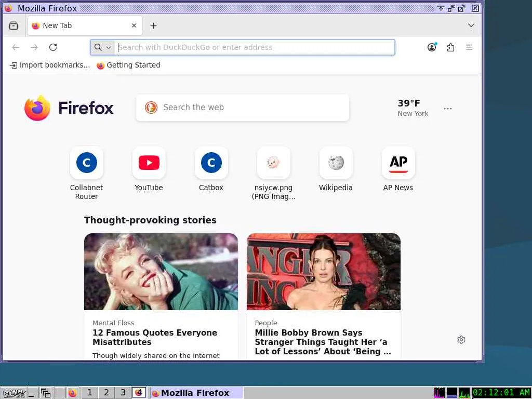This screenshot has width=532, height=399.
Task: Click taskbar show desktop icon
Action: [33, 393]
